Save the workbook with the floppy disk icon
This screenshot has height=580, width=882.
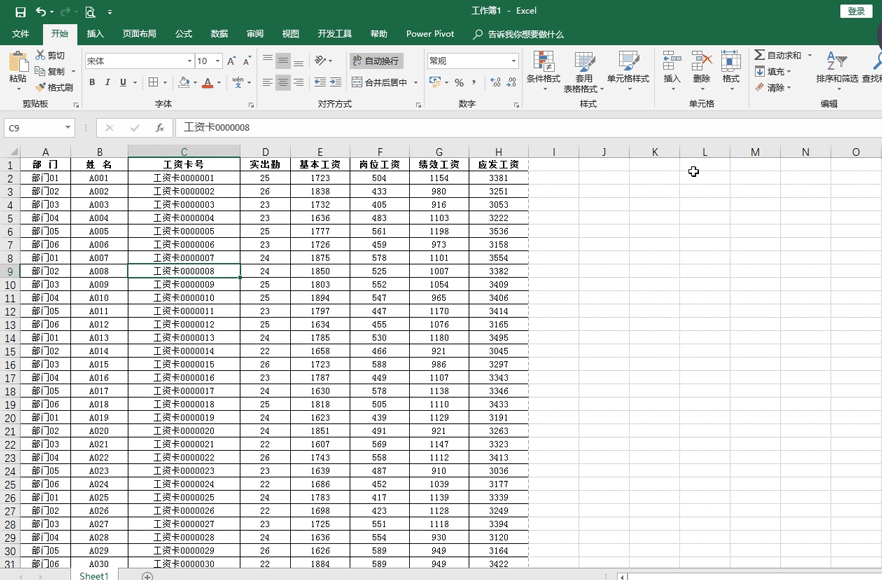(x=20, y=12)
